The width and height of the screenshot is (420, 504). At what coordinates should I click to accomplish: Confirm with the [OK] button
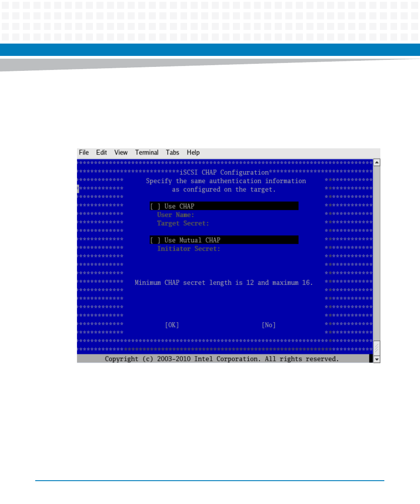pyautogui.click(x=172, y=325)
